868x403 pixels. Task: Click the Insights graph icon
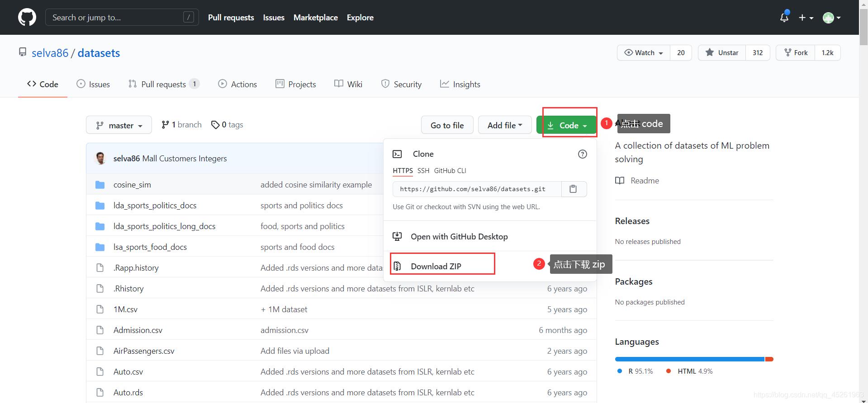click(445, 84)
